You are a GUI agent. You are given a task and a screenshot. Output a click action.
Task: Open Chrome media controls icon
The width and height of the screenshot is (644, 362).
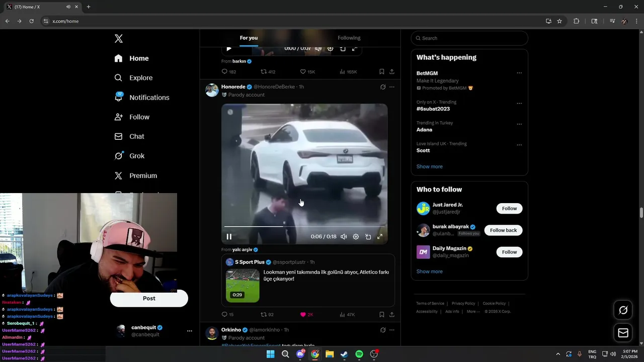[x=612, y=21]
